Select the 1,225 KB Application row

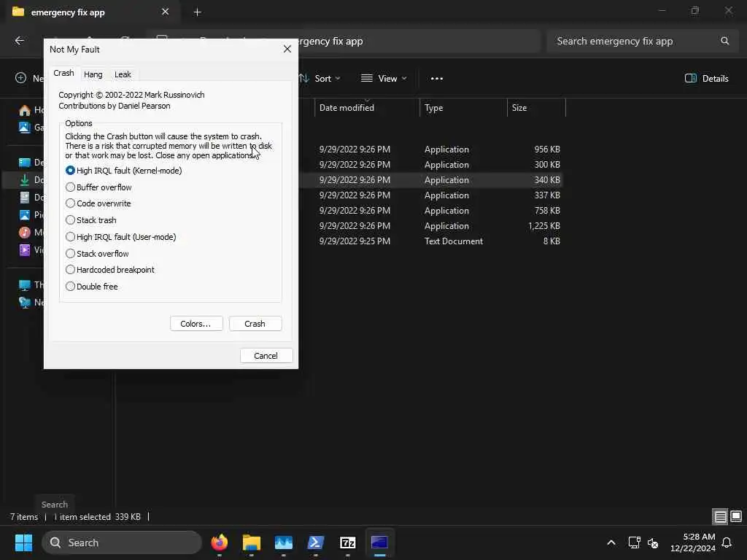pos(431,226)
